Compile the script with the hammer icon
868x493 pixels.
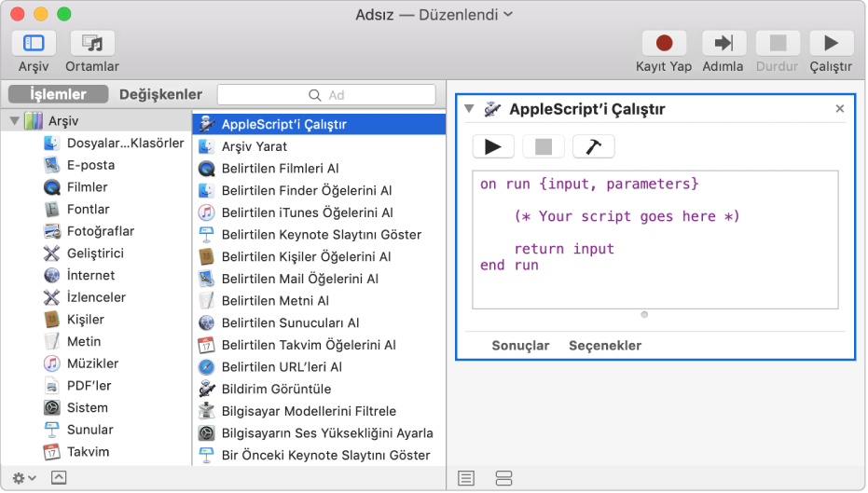tap(593, 146)
